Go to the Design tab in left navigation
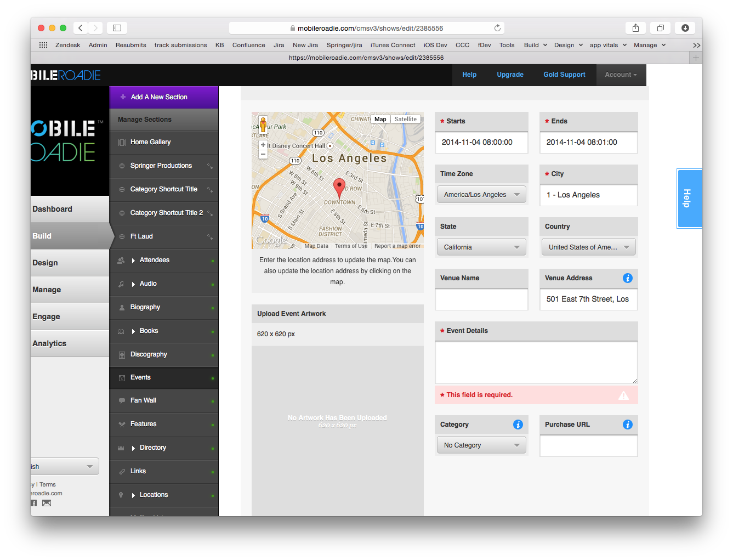 point(45,263)
